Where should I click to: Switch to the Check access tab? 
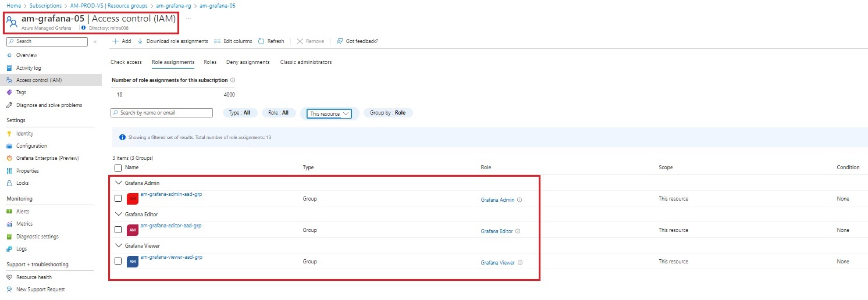[x=126, y=62]
